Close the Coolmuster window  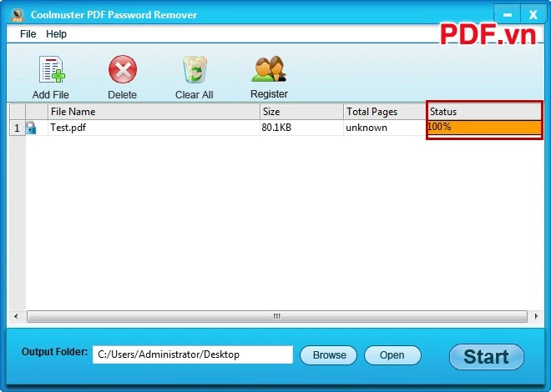pos(533,14)
